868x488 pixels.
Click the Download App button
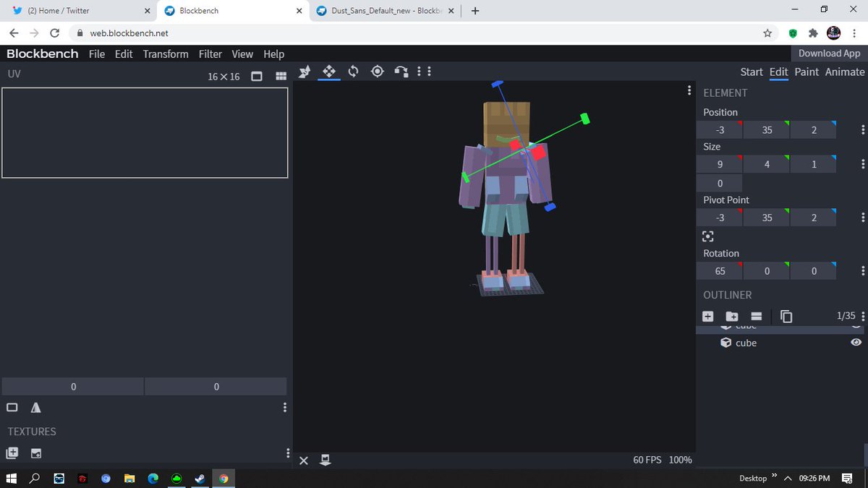[828, 53]
